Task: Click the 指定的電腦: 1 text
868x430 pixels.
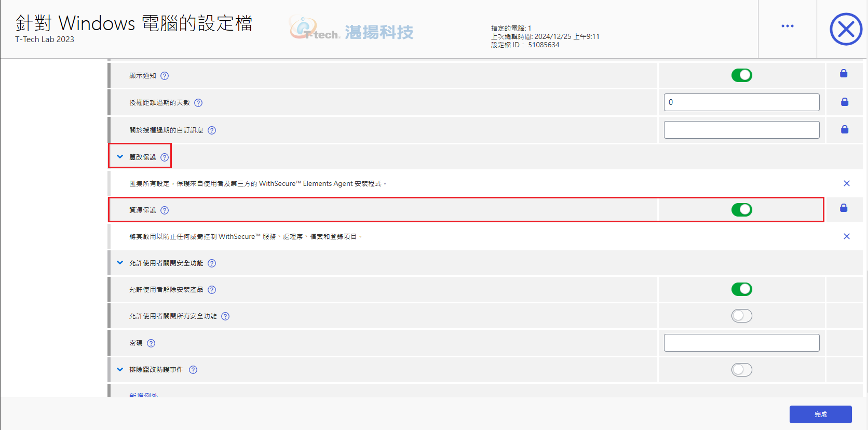Action: point(511,29)
